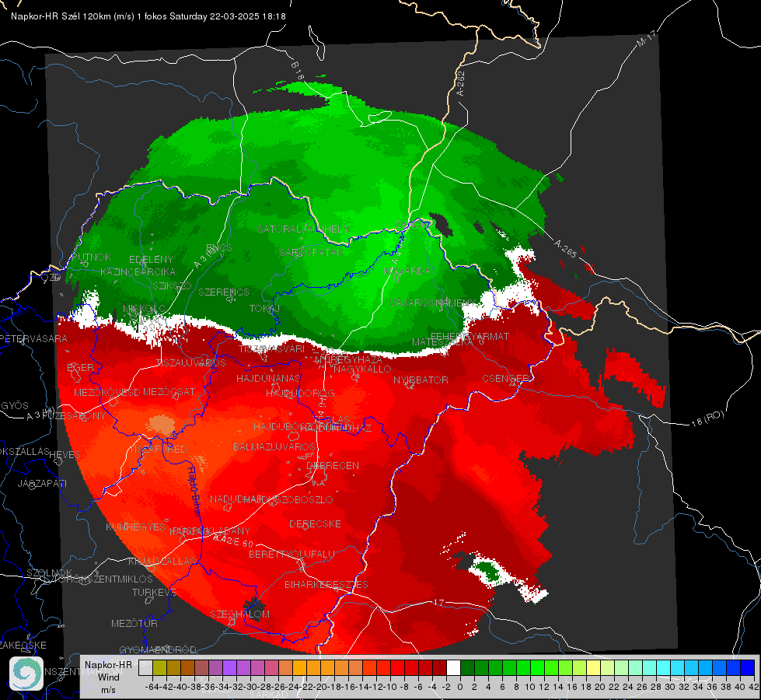The height and width of the screenshot is (700, 761).
Task: Click the KAZINCBARCIKA label
Action: [x=138, y=271]
